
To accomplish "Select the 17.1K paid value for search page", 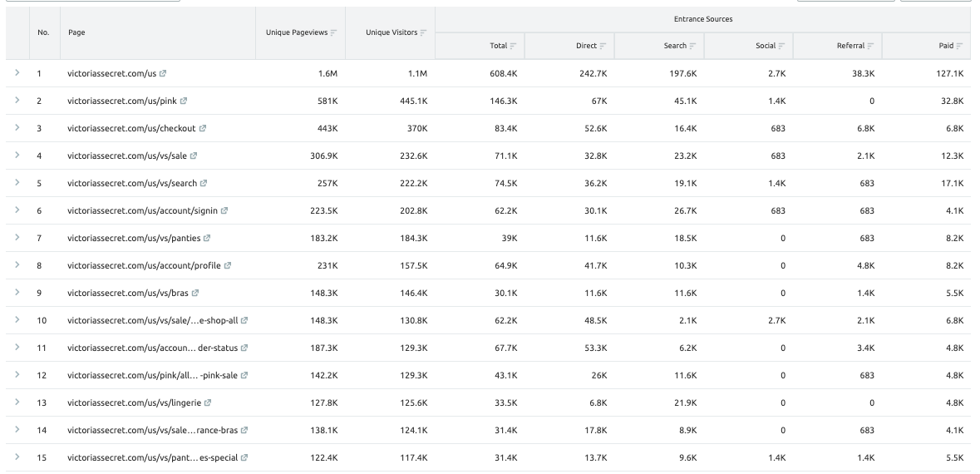I will (x=953, y=183).
